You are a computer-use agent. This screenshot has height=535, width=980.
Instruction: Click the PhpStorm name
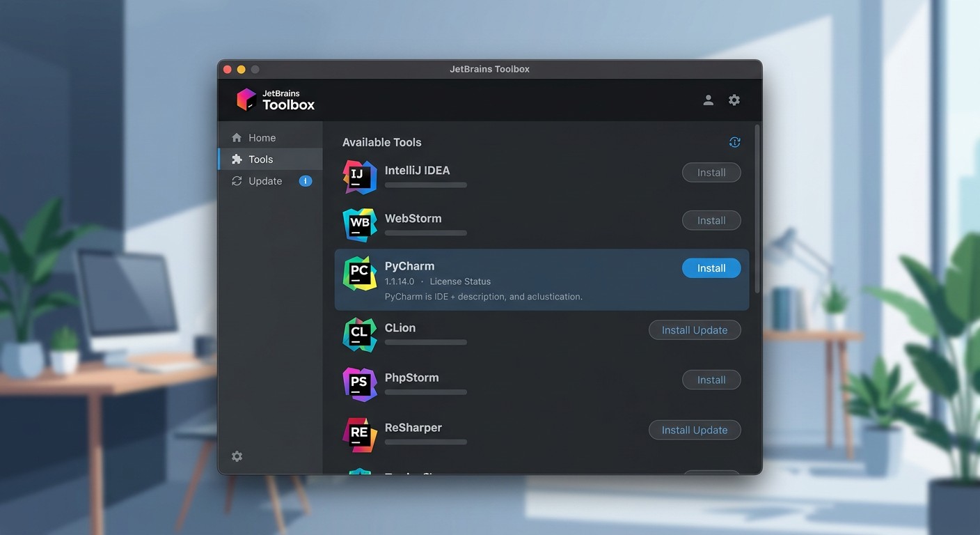tap(412, 378)
